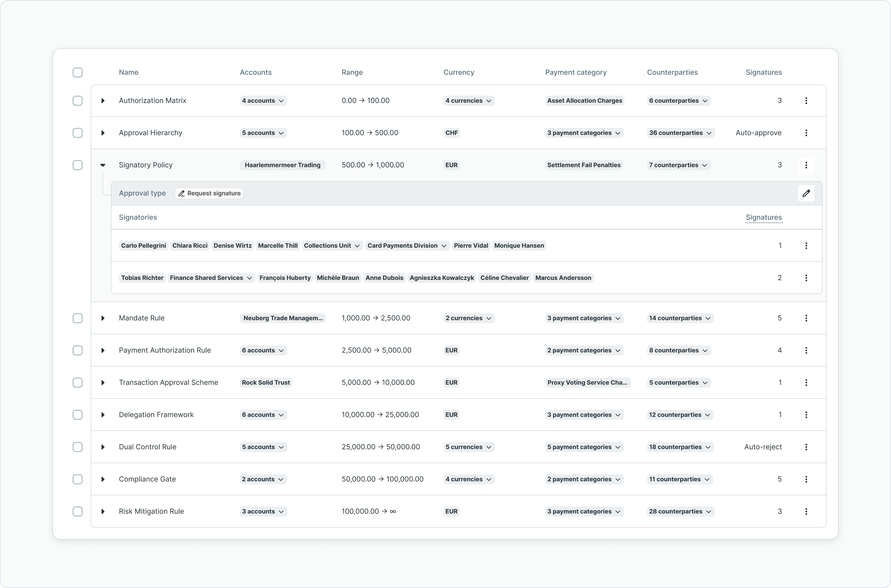The width and height of the screenshot is (891, 588).
Task: Select the Approval Hierarchy row checkbox
Action: coord(77,133)
